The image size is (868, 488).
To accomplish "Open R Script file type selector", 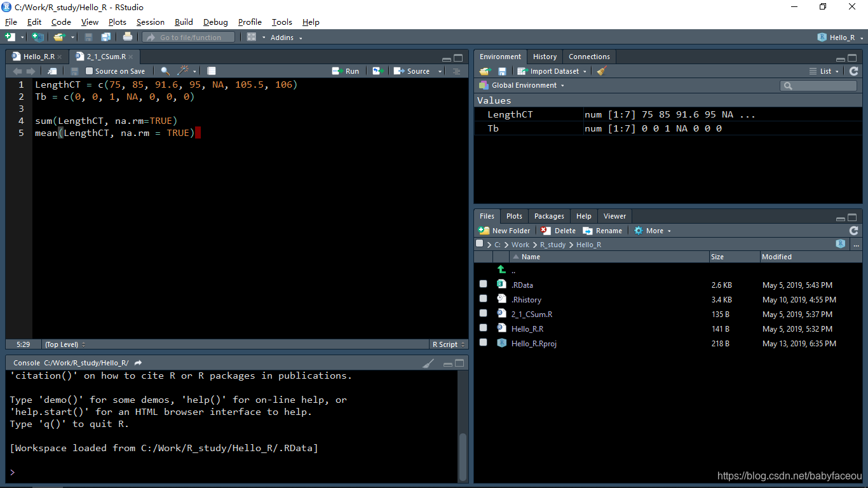I will (x=449, y=344).
